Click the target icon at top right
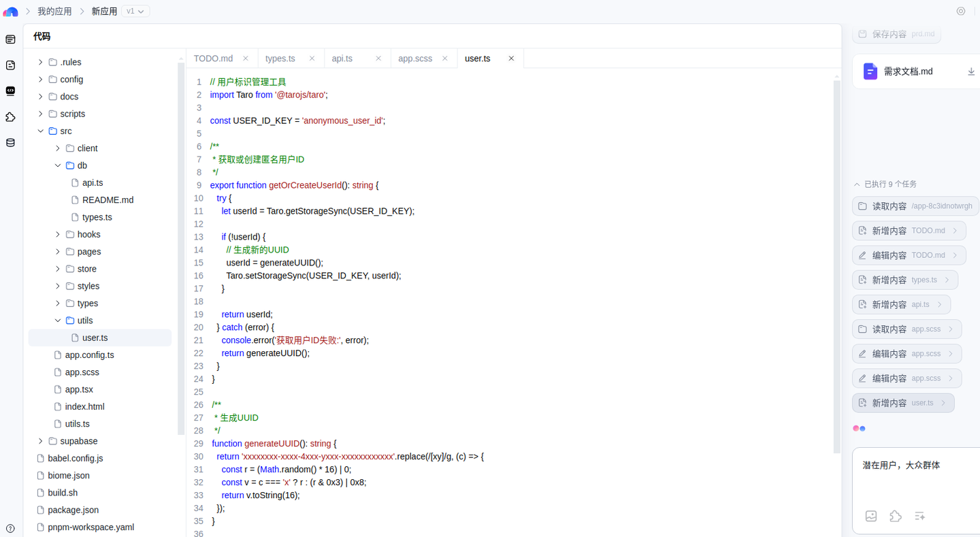Viewport: 980px width, 537px height. tap(960, 12)
